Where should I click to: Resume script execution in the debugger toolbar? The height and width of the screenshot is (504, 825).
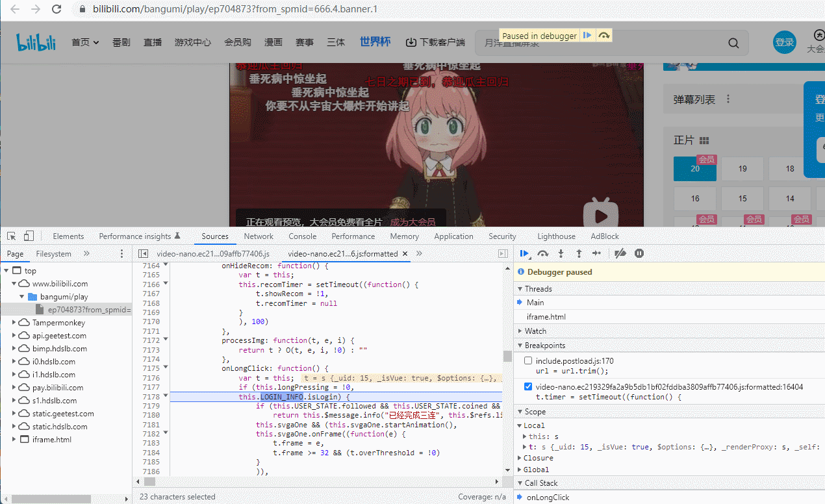point(525,253)
